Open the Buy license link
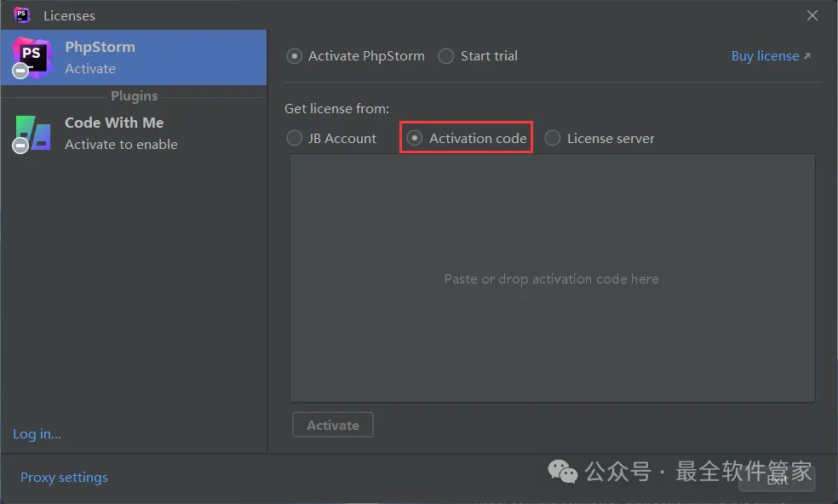The image size is (838, 504). pos(771,56)
